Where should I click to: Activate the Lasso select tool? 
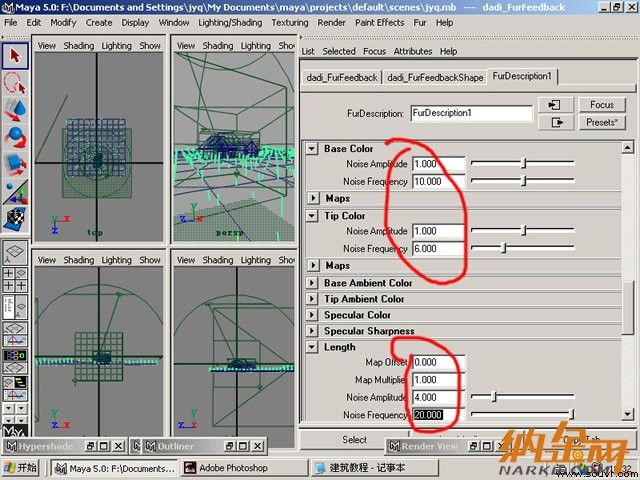(15, 83)
